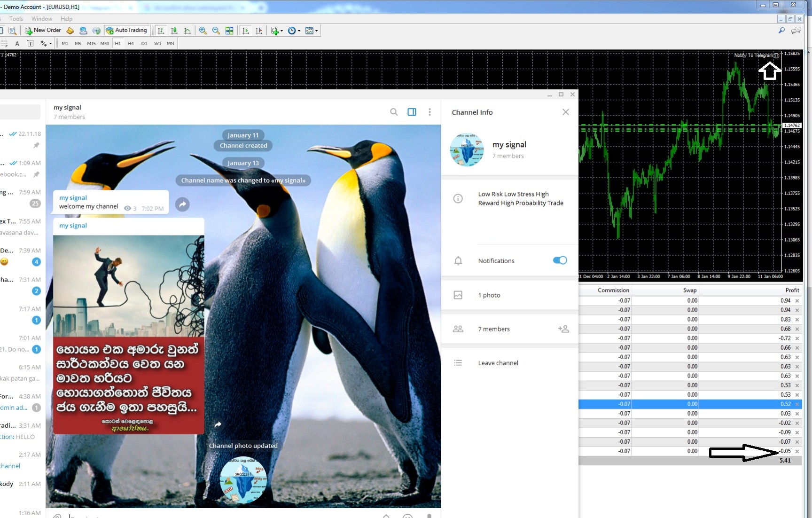
Task: Toggle chart auto scroll icon
Action: pyautogui.click(x=245, y=31)
